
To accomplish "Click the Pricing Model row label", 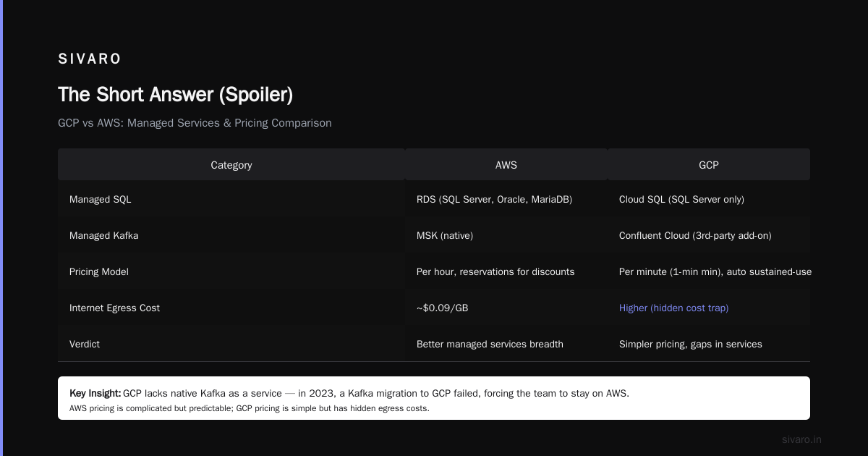I will point(99,271).
